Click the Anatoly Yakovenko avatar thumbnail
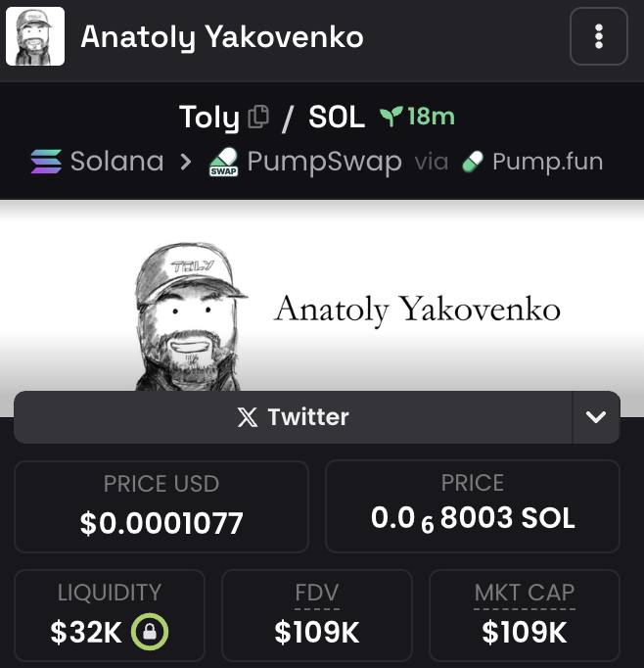Screen dimensions: 644x668 pos(35,37)
